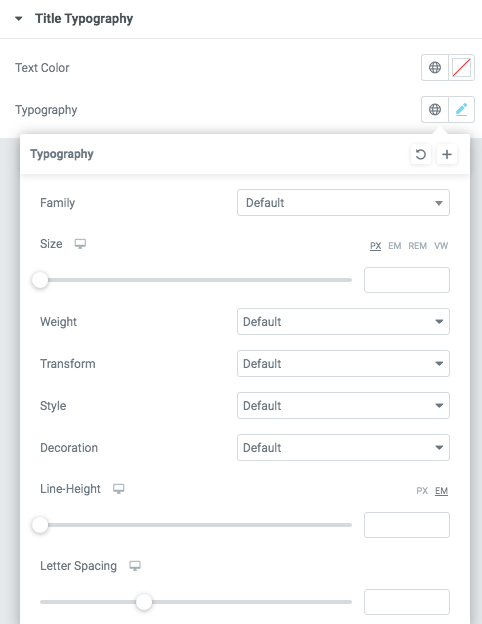The image size is (482, 624).
Task: Click the Text Color swatch
Action: 461,68
